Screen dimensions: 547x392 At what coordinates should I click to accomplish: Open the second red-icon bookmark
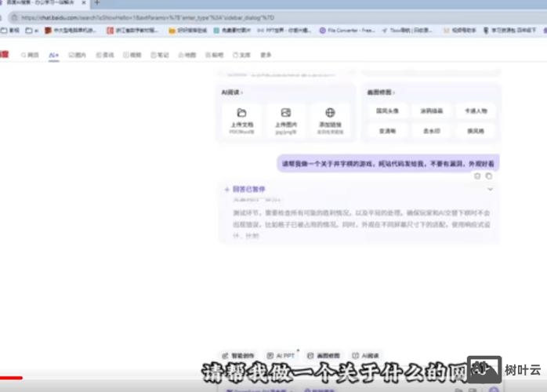click(132, 31)
